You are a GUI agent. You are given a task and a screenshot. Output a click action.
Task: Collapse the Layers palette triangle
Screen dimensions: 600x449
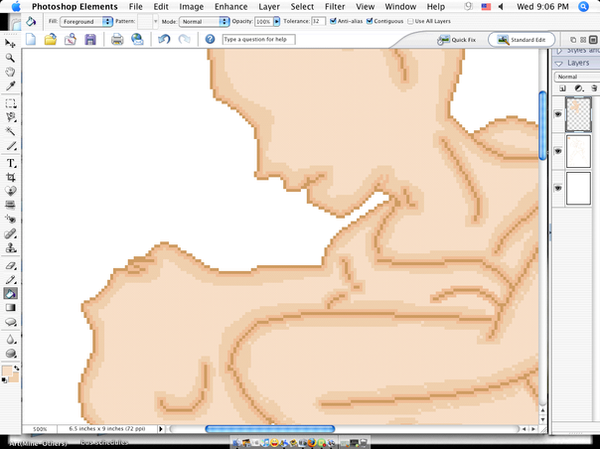(559, 63)
